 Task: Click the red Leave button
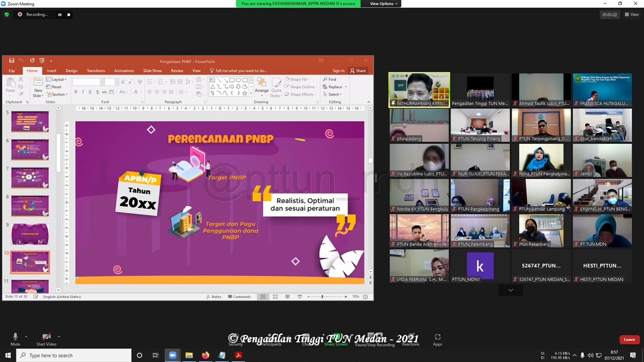click(629, 339)
